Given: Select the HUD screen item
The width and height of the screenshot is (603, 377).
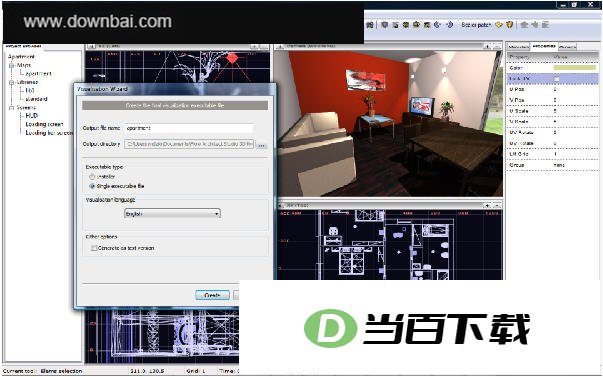Looking at the screenshot, I should (32, 115).
